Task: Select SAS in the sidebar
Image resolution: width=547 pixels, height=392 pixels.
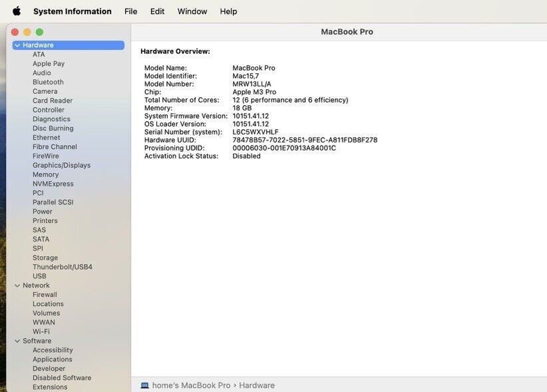Action: [x=39, y=230]
